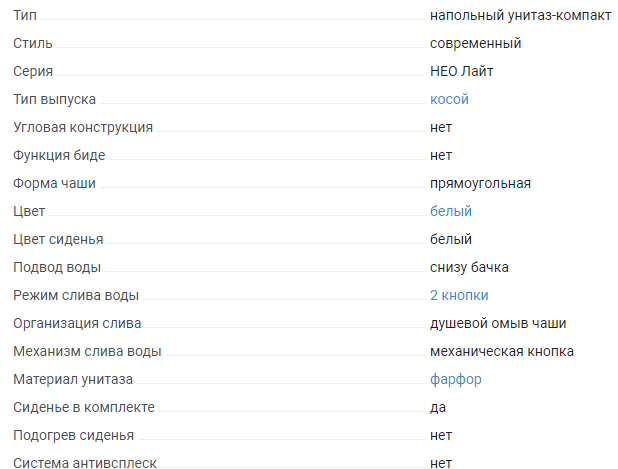Click the 'Система антивсплеск' label
618x469 pixels.
pyautogui.click(x=85, y=463)
